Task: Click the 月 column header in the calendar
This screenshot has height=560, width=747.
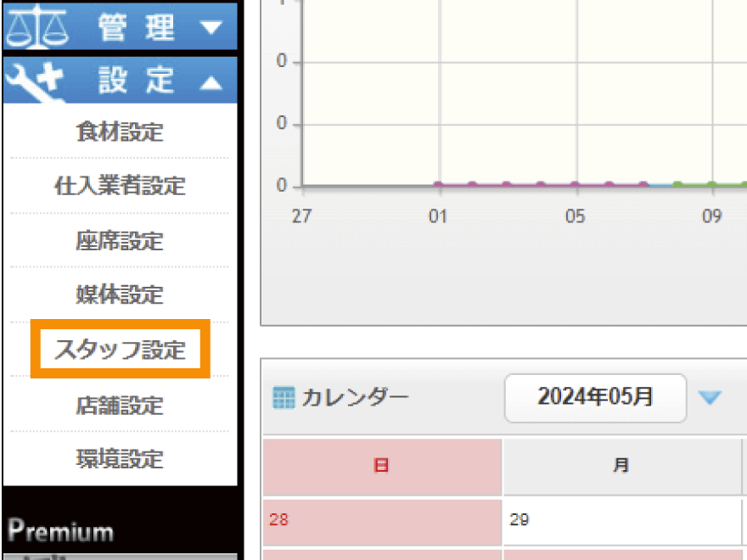Action: tap(621, 466)
